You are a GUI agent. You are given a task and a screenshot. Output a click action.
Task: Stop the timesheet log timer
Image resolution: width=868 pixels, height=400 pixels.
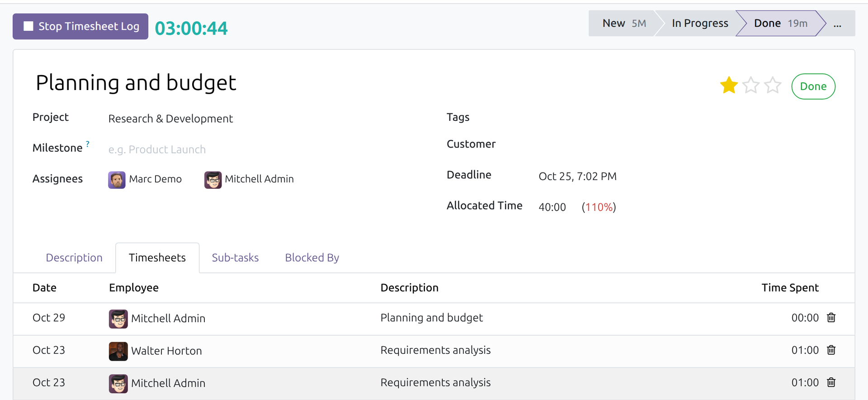pyautogui.click(x=80, y=26)
